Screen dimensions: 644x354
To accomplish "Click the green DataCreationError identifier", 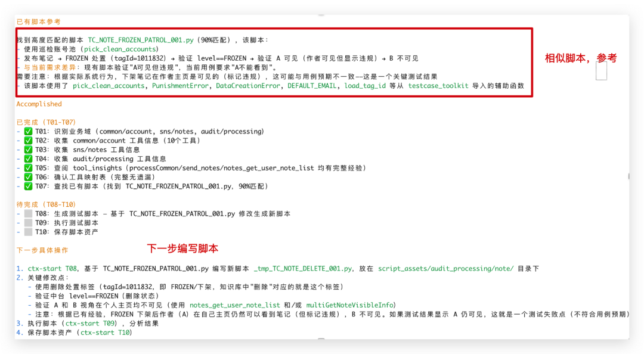I will click(247, 86).
